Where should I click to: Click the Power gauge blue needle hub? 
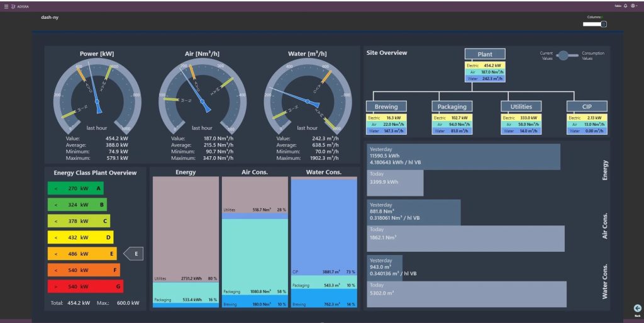tap(99, 110)
